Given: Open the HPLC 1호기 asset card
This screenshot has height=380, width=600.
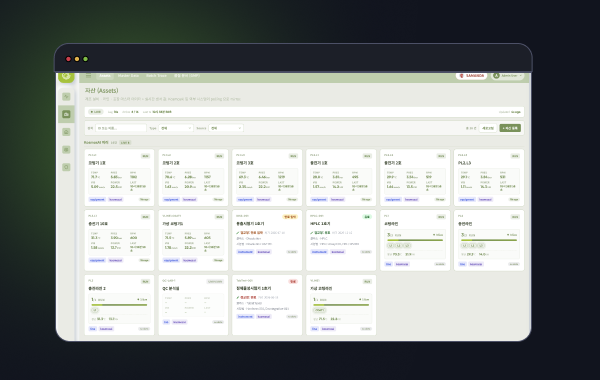Looking at the screenshot, I should pyautogui.click(x=341, y=240).
